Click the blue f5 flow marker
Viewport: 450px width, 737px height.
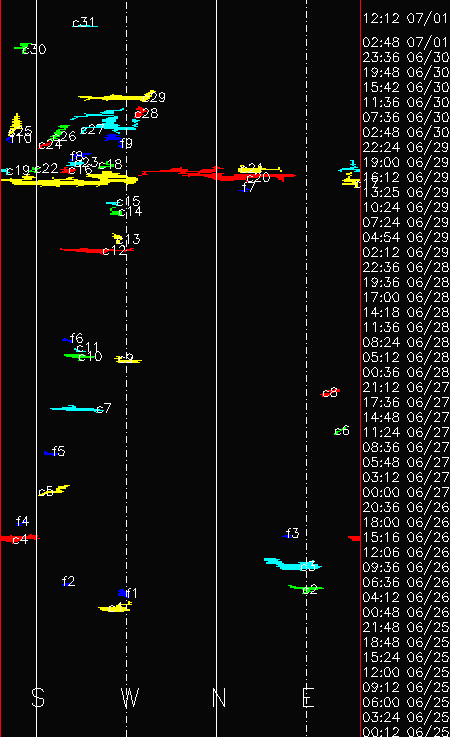point(51,453)
